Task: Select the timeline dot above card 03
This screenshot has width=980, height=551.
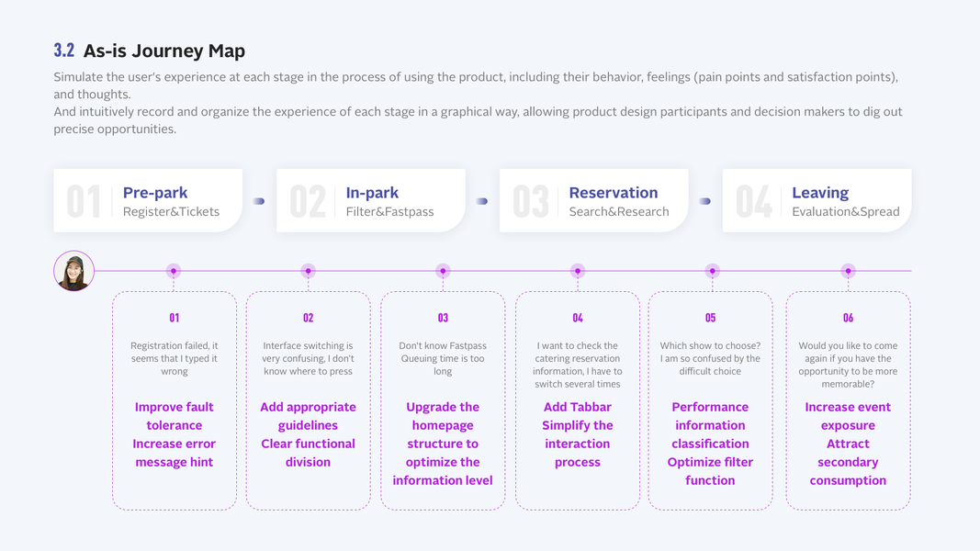Action: (443, 271)
